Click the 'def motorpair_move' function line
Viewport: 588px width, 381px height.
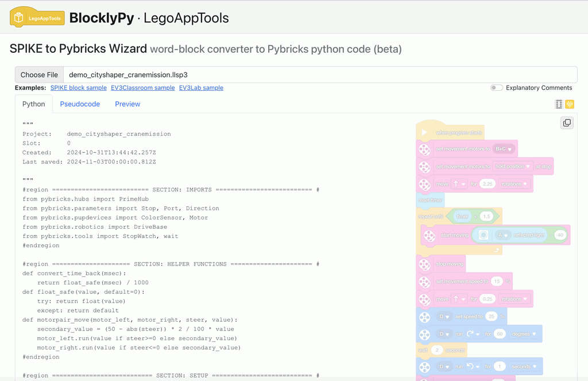(x=130, y=320)
